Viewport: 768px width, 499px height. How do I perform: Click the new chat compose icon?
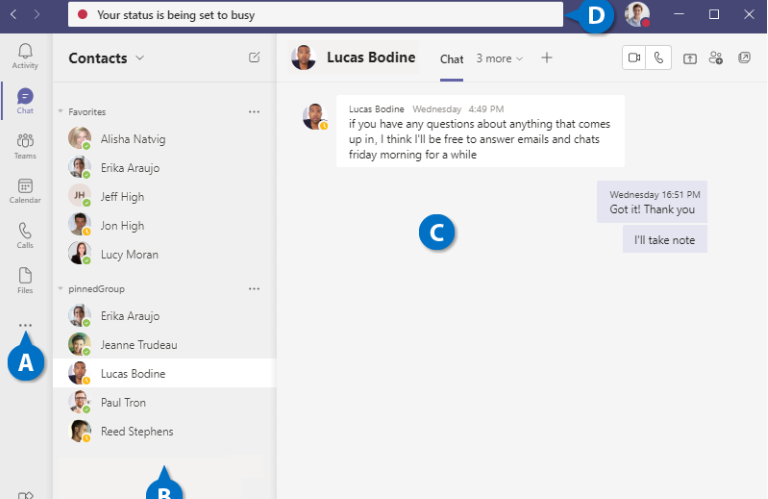254,58
